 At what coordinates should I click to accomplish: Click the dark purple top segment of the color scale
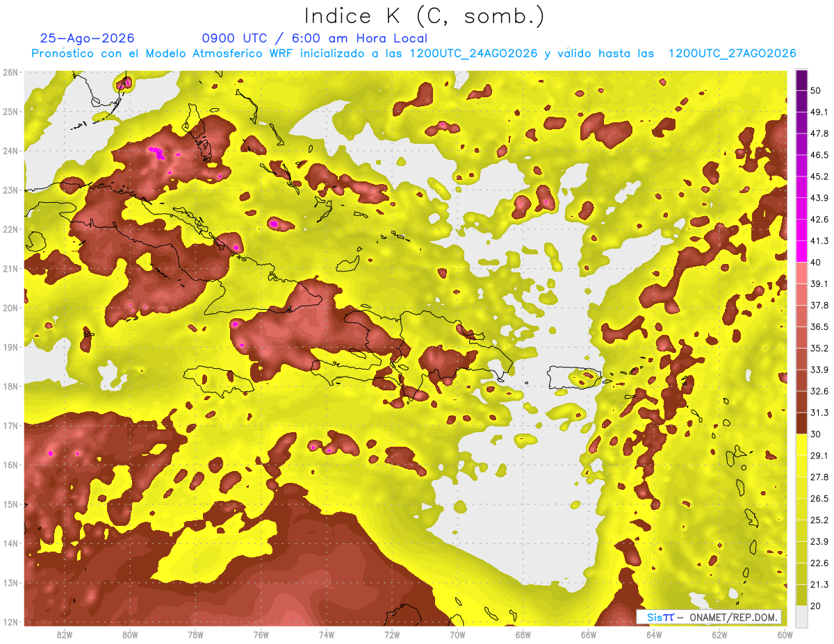click(801, 80)
